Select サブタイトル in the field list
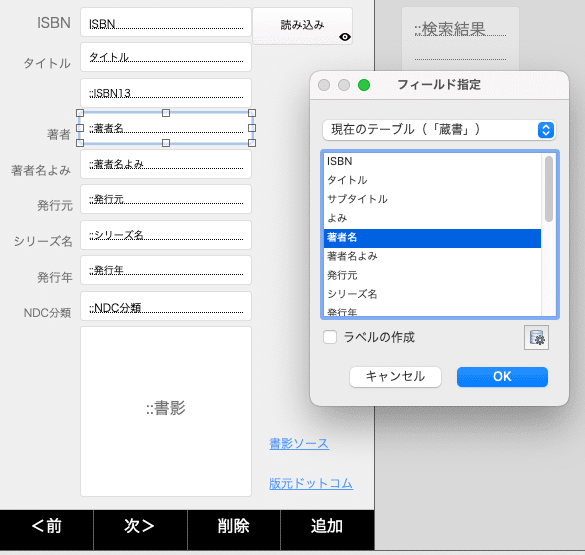Image resolution: width=585 pixels, height=555 pixels. coord(432,199)
